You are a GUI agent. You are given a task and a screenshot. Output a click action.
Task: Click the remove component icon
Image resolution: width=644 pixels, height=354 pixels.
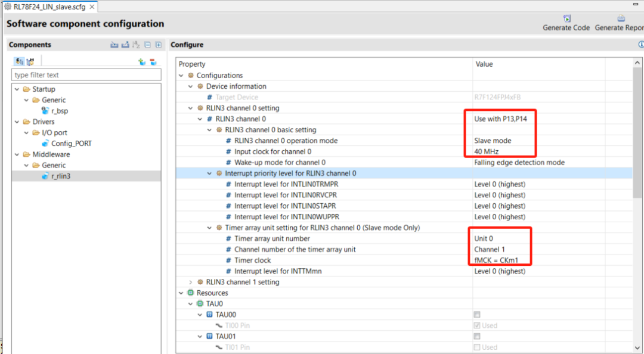(x=153, y=61)
